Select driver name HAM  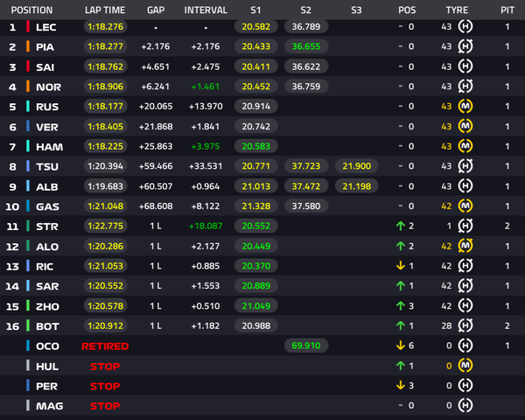pyautogui.click(x=49, y=147)
